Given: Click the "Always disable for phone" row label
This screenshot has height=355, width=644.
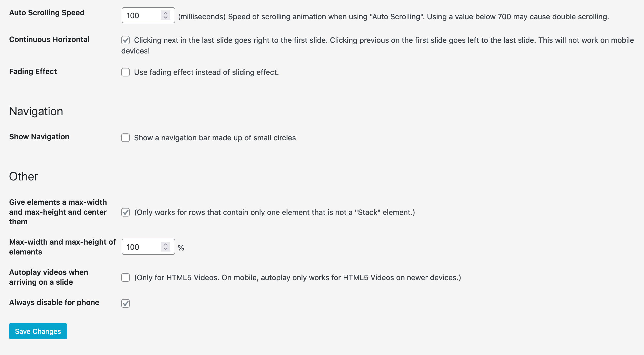Looking at the screenshot, I should click(54, 302).
